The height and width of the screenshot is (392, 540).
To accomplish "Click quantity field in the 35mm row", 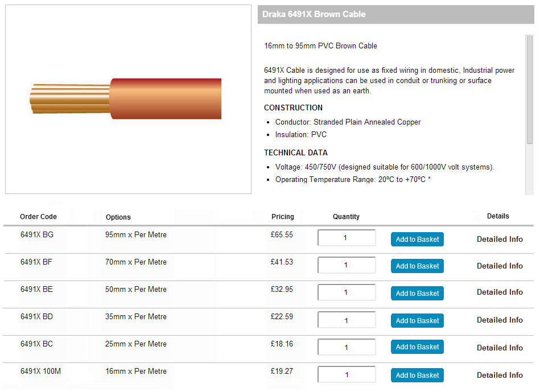I will [346, 320].
